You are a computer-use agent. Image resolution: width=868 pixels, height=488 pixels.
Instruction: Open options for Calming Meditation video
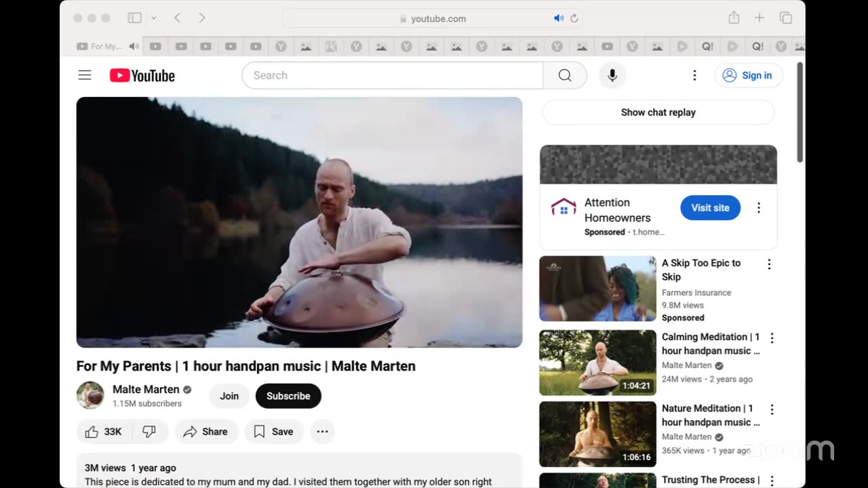[x=771, y=338]
